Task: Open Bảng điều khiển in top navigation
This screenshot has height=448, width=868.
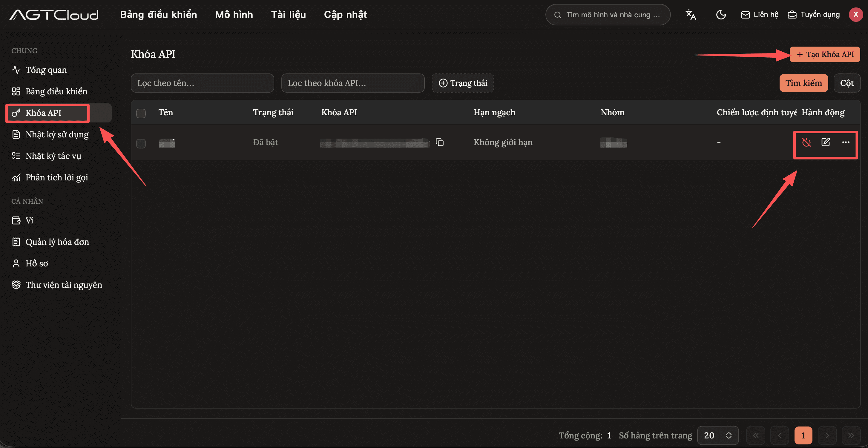Action: [158, 14]
